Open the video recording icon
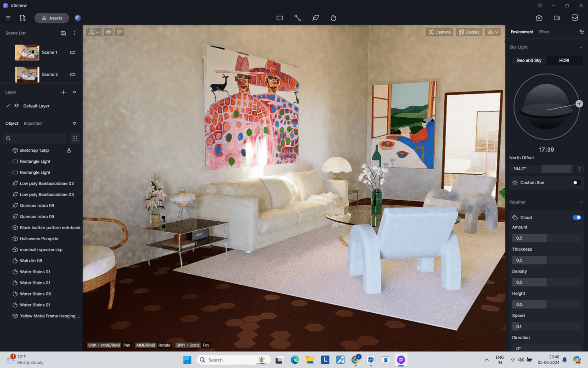This screenshot has height=368, width=588. coord(557,18)
